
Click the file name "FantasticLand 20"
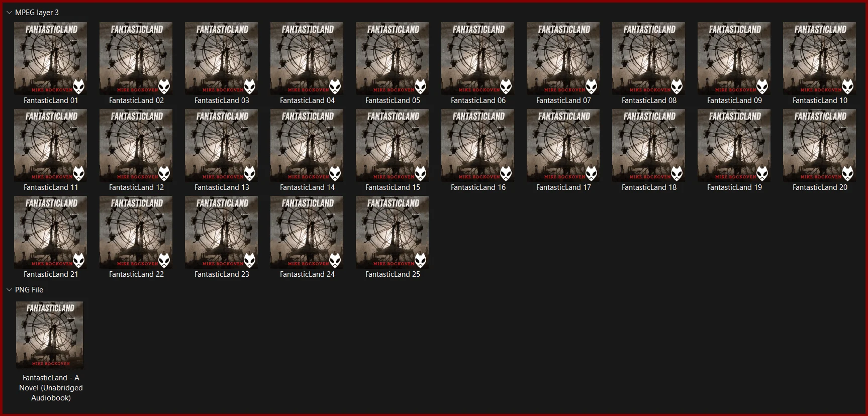click(820, 187)
